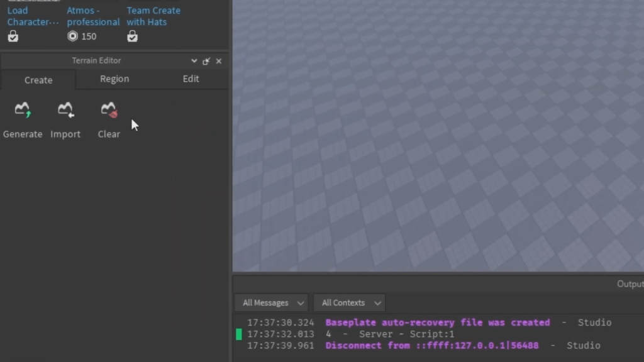Image resolution: width=644 pixels, height=362 pixels.
Task: Click the Generate terrain icon
Action: coord(23,109)
